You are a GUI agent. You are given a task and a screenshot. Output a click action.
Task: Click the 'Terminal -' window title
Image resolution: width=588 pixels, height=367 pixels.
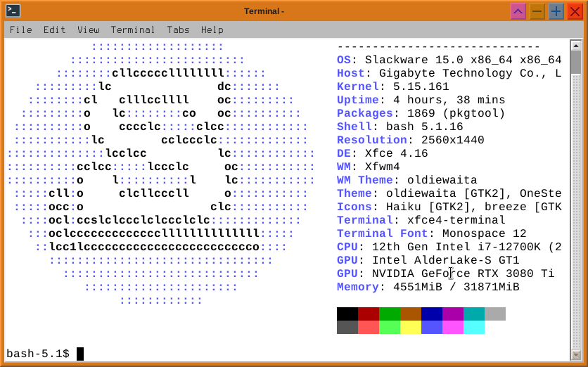pyautogui.click(x=264, y=11)
